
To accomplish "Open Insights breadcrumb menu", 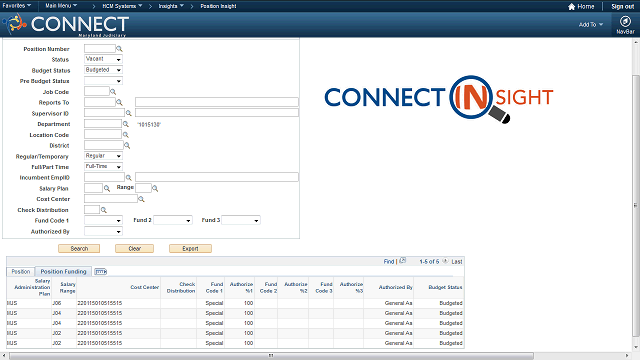I will point(171,6).
